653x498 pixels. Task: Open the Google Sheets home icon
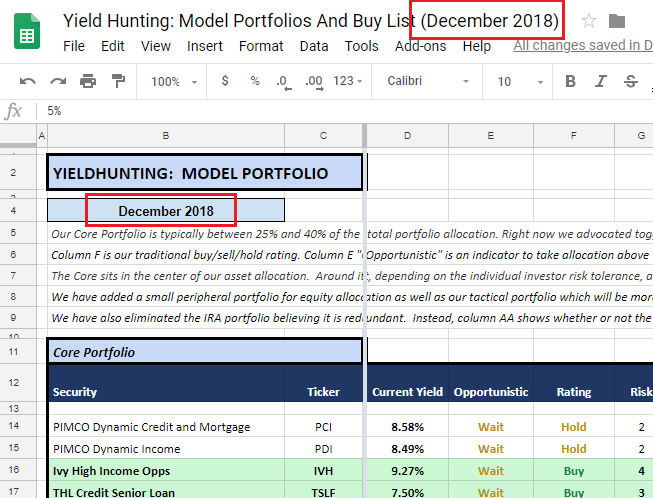coord(27,31)
